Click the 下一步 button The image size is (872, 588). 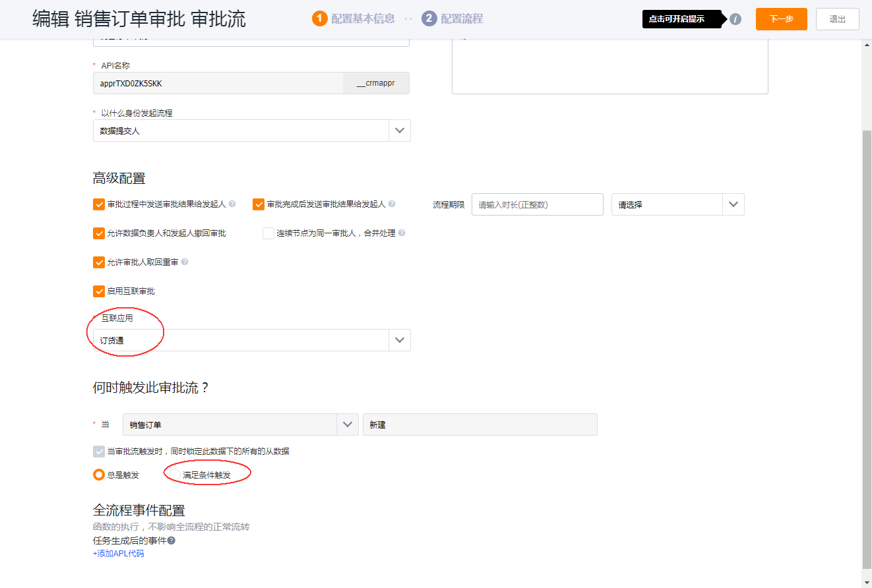click(x=782, y=19)
